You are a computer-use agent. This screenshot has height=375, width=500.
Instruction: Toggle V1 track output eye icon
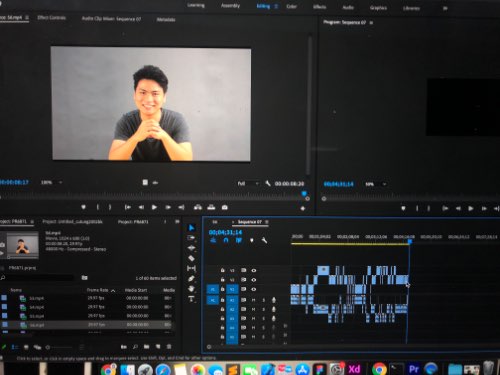[x=254, y=289]
